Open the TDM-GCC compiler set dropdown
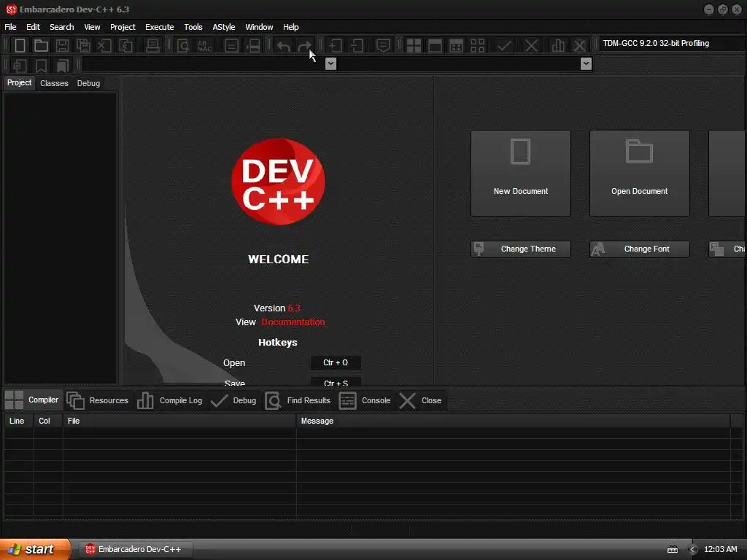 click(x=672, y=43)
